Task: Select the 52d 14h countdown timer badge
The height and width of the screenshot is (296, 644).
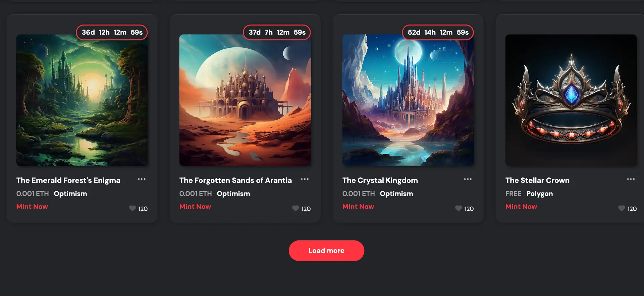Action: tap(438, 32)
